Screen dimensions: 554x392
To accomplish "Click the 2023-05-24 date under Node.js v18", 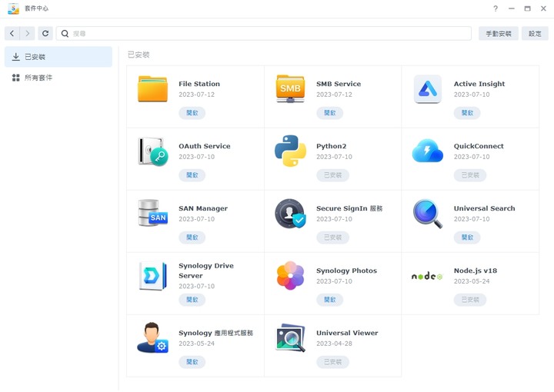I will (472, 281).
